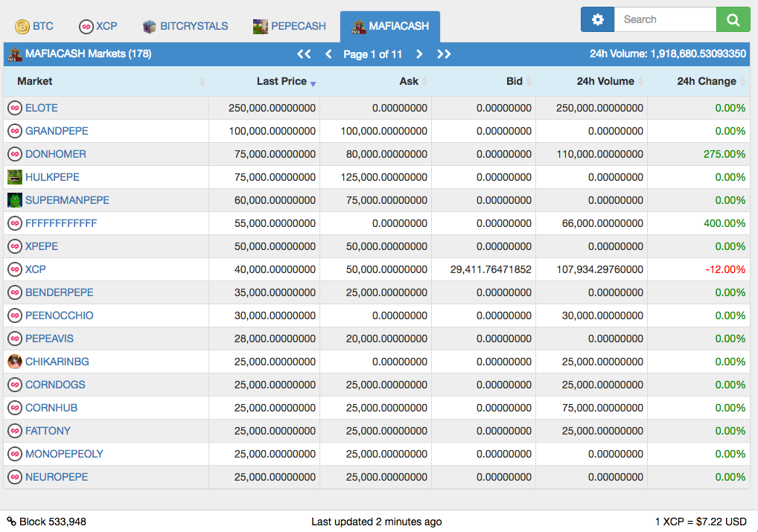758x532 pixels.
Task: Open the NEUROPEPE market link
Action: (57, 477)
